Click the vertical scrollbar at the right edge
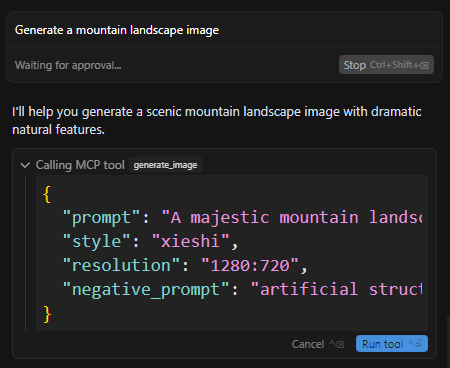The image size is (450, 368). tap(448, 342)
